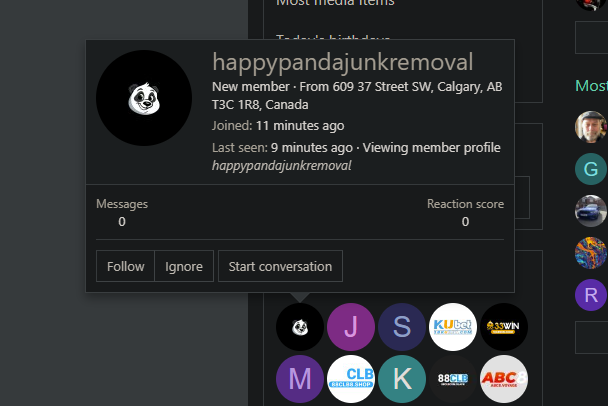Image resolution: width=608 pixels, height=406 pixels.
Task: Open the 88CLB member avatar
Action: 453,379
